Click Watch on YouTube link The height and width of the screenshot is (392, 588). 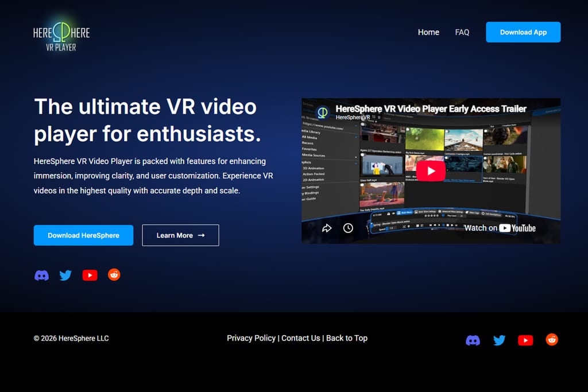[x=500, y=228]
